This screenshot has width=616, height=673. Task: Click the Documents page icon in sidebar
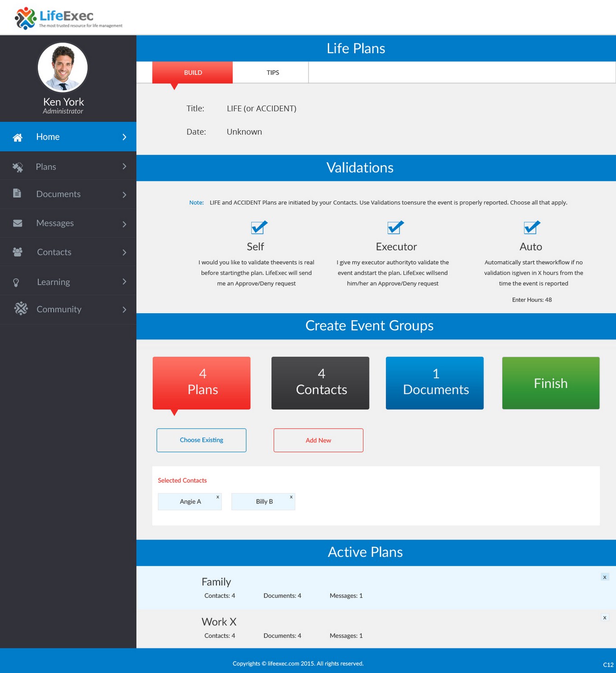(17, 194)
